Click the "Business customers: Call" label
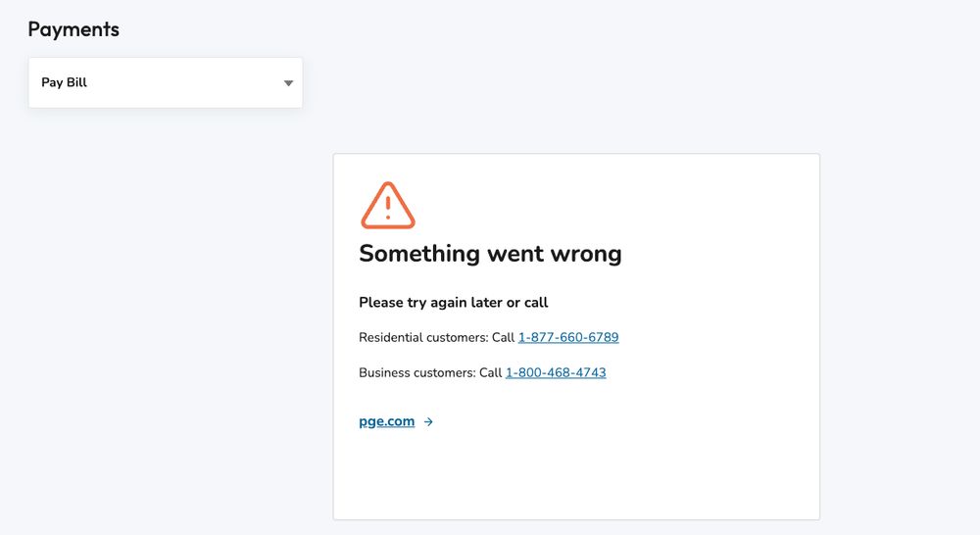 430,373
